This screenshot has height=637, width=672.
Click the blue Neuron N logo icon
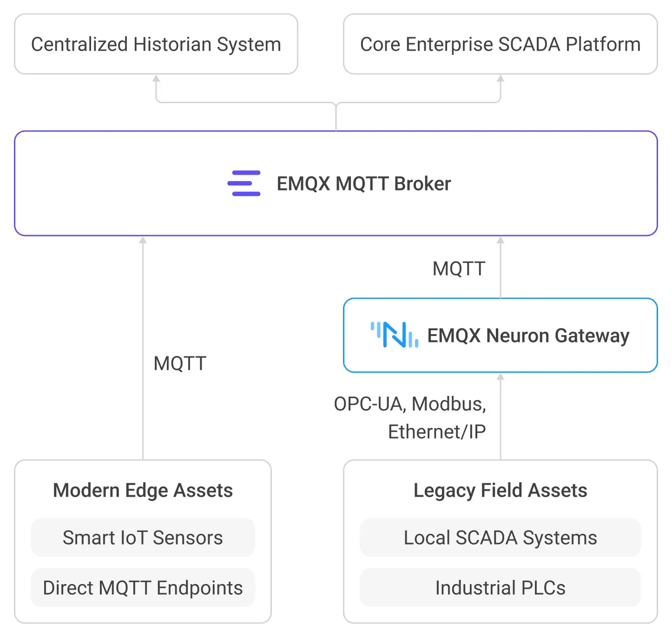coord(394,335)
